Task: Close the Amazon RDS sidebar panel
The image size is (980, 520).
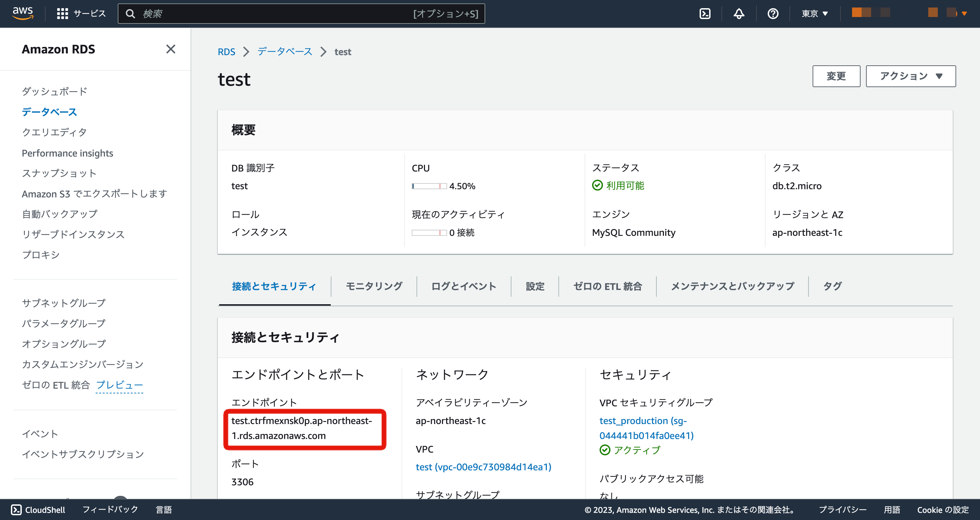Action: pyautogui.click(x=171, y=49)
